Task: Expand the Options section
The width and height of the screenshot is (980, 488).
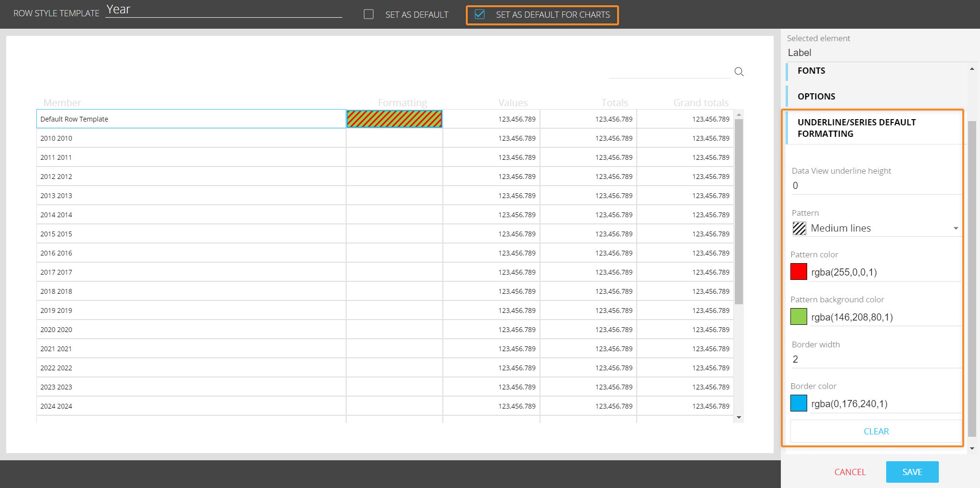Action: [816, 97]
